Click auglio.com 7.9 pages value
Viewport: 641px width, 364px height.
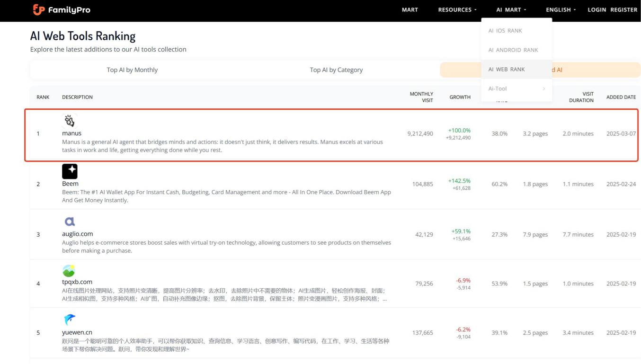535,234
